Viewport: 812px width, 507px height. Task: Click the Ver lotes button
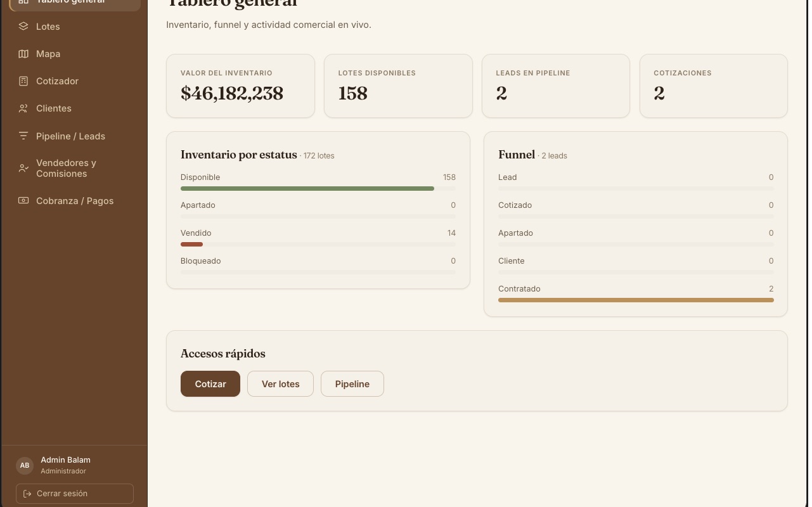coord(280,384)
